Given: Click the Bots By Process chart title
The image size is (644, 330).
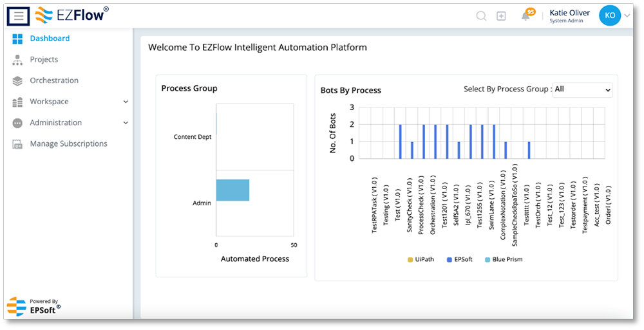Looking at the screenshot, I should tap(351, 90).
